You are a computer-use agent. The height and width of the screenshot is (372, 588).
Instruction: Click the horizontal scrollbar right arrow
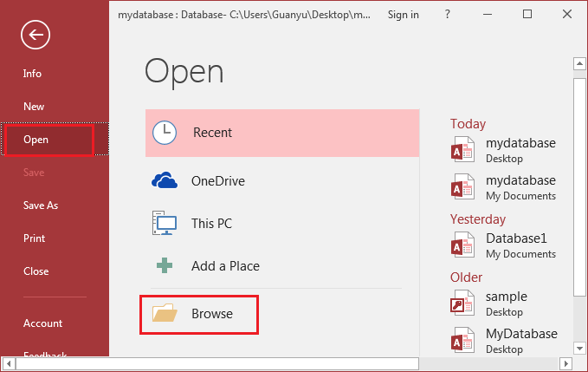565,363
